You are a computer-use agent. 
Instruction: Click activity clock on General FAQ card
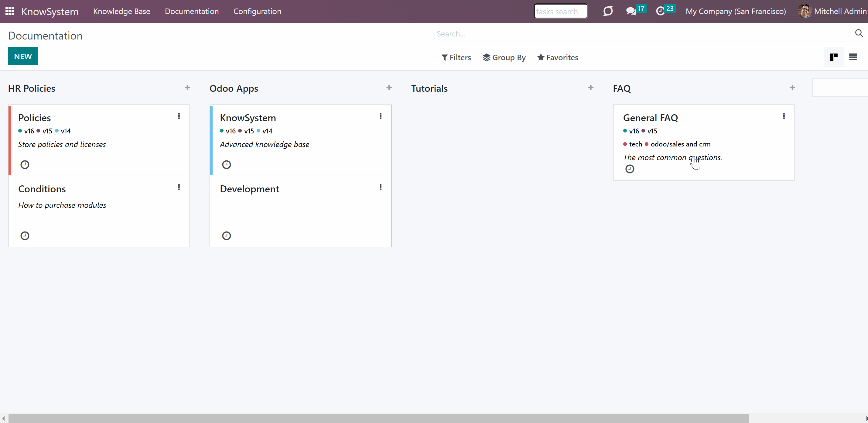(x=629, y=169)
